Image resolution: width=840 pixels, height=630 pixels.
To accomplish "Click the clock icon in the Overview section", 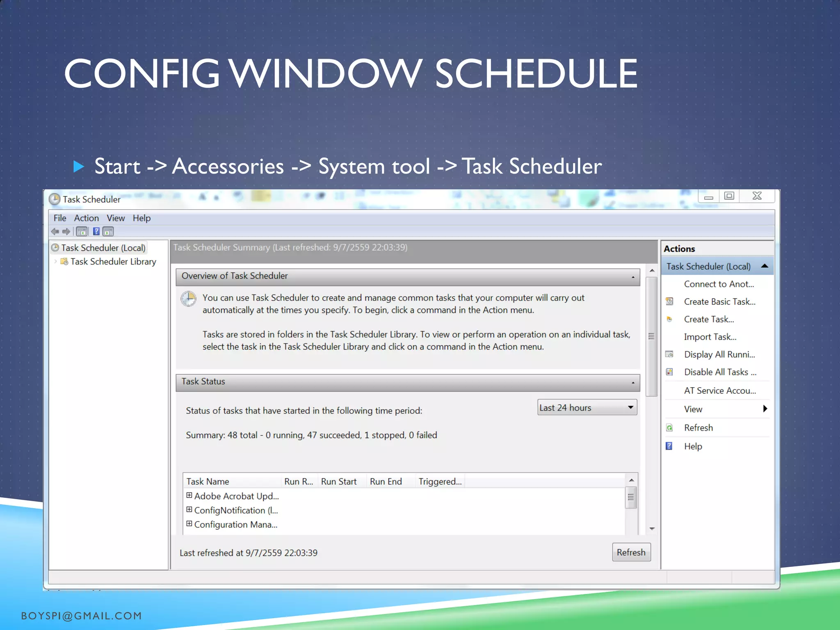I will pyautogui.click(x=189, y=299).
